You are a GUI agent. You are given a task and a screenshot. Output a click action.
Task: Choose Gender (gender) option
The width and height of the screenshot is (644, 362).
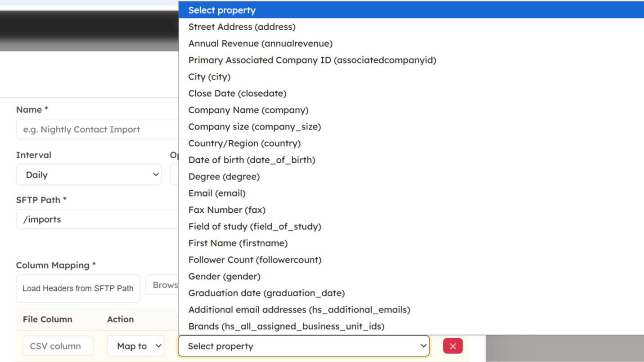(411, 276)
